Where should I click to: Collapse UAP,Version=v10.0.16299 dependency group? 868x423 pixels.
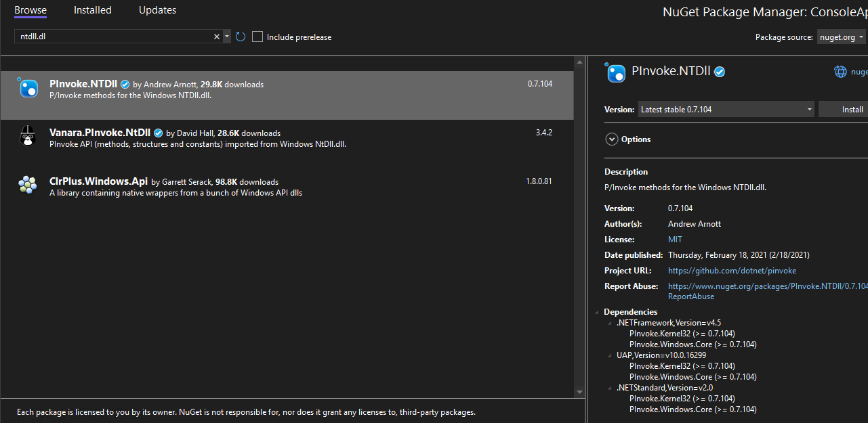[609, 355]
